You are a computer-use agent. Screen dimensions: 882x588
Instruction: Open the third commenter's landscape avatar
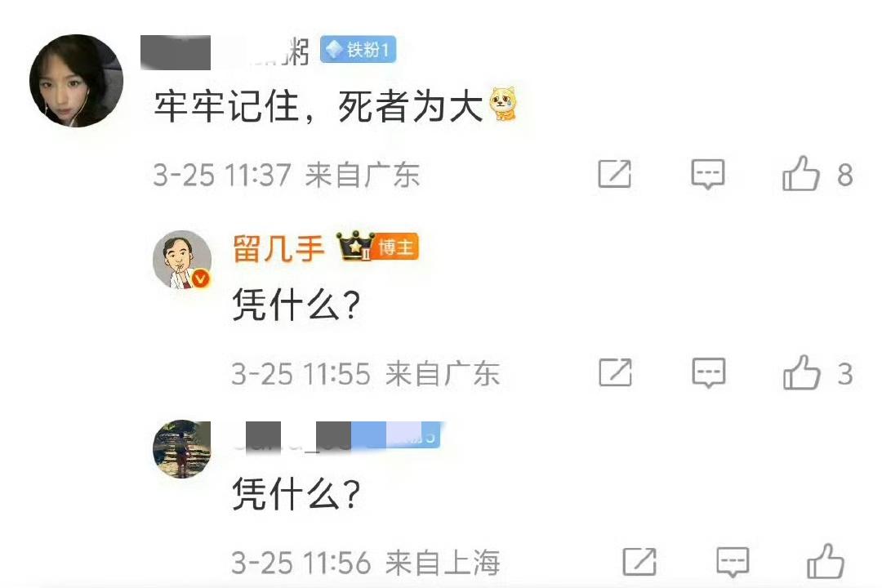[x=182, y=448]
